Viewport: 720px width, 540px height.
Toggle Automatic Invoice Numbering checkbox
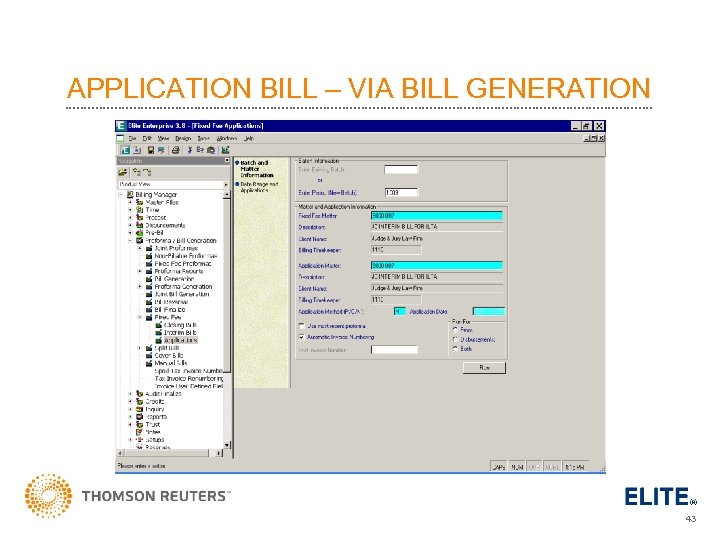(302, 337)
